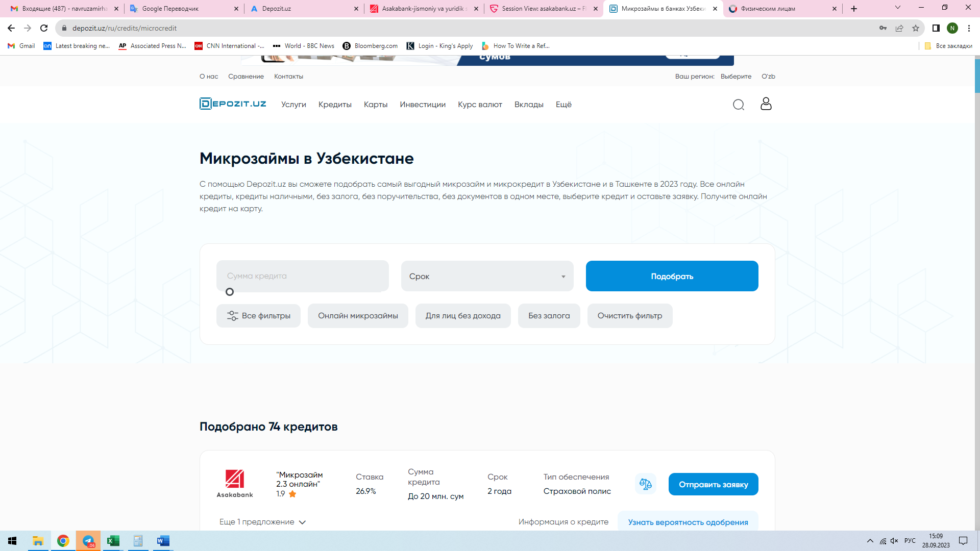Expand Еще 1 предложение
Screen dimensions: 980x551
click(x=262, y=522)
